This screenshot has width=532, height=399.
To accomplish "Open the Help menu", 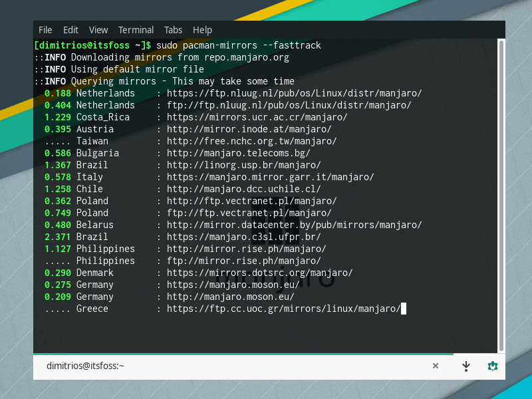I will (x=202, y=30).
